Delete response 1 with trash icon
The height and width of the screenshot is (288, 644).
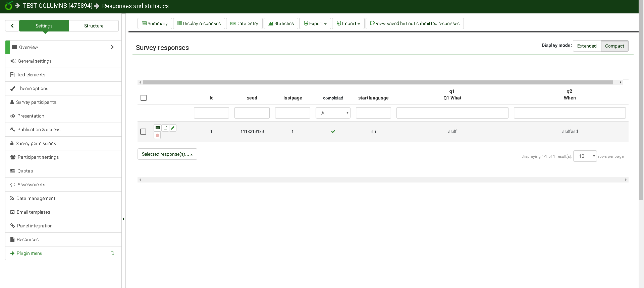(x=157, y=135)
